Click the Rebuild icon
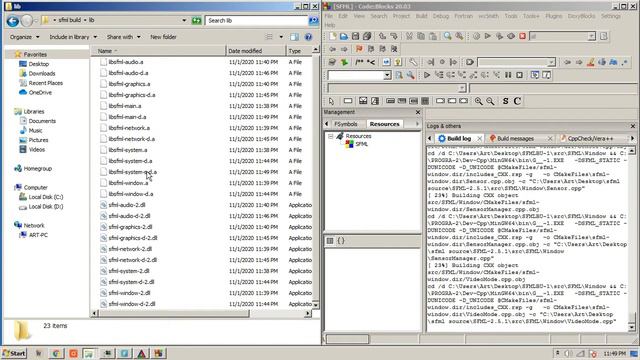The height and width of the screenshot is (360, 640). pyautogui.click(x=511, y=36)
